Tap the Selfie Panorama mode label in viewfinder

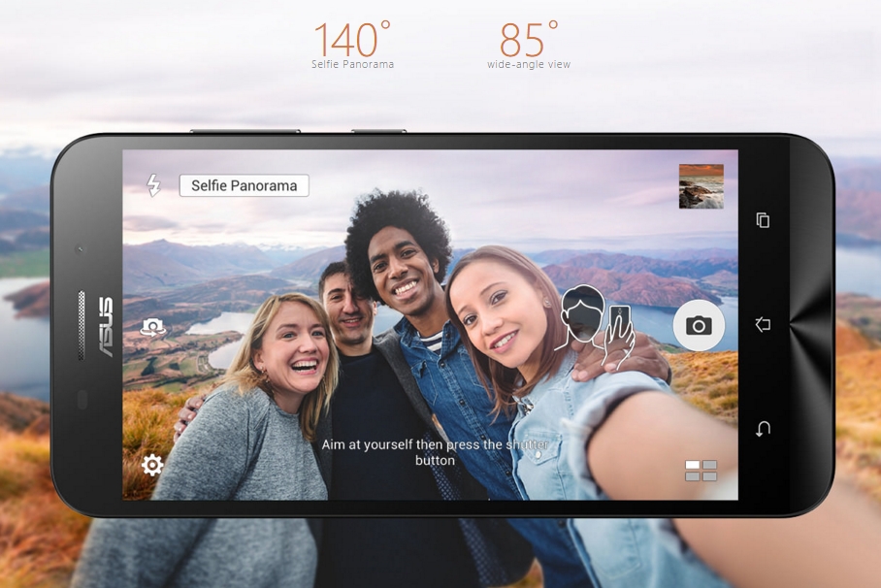coord(244,185)
